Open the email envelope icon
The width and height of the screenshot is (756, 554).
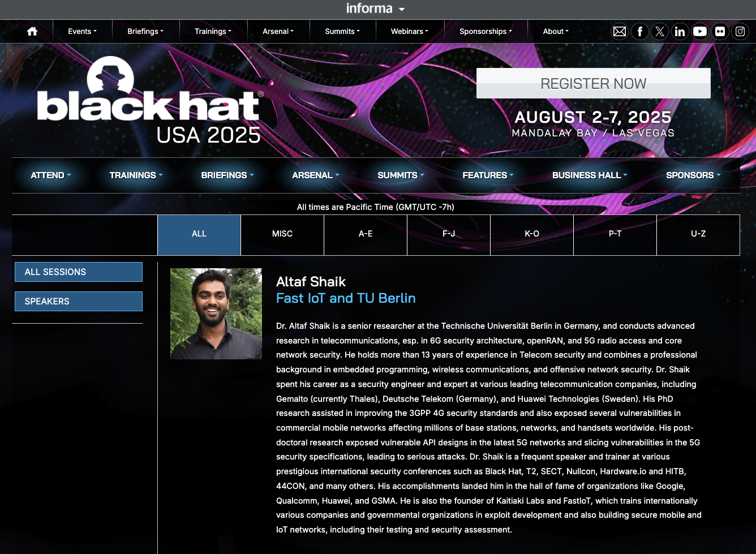click(620, 32)
